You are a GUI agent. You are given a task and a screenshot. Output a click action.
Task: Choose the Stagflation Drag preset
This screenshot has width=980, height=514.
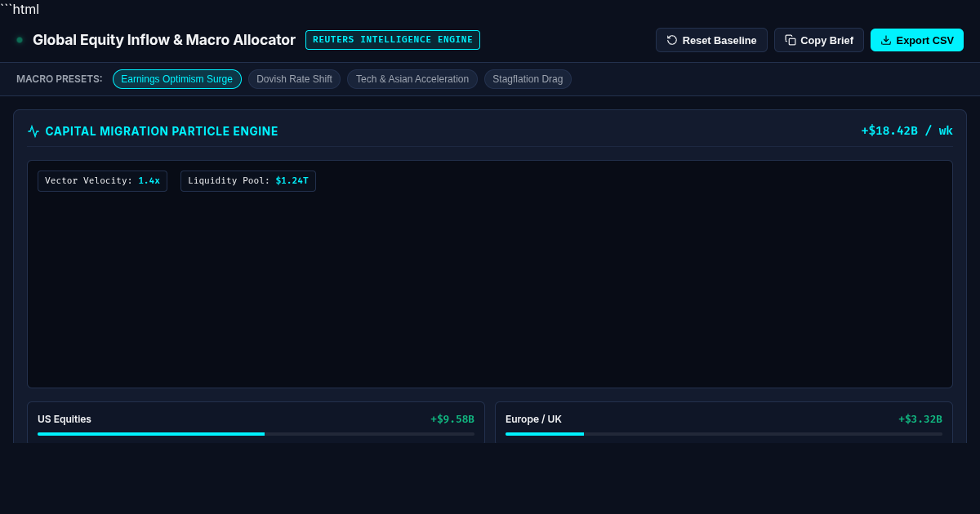(528, 79)
